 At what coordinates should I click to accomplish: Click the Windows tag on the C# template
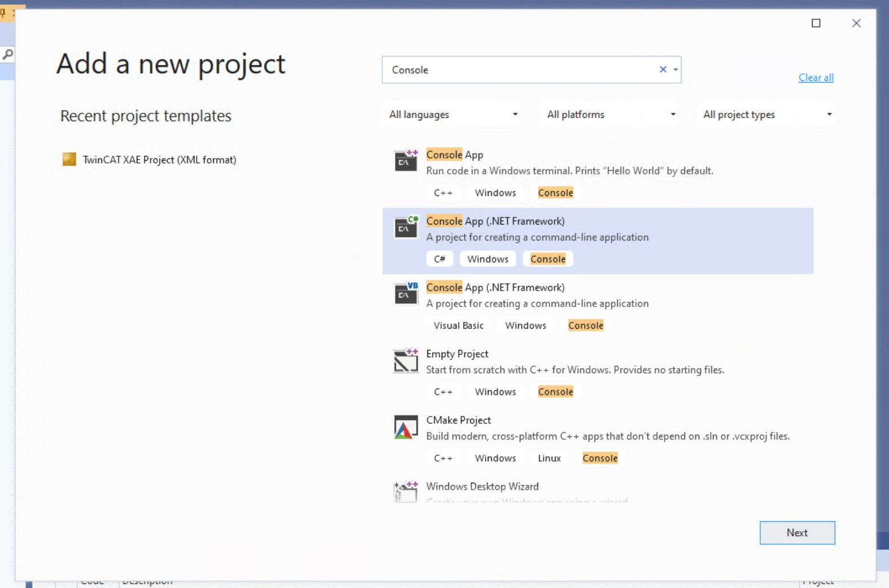click(x=488, y=259)
